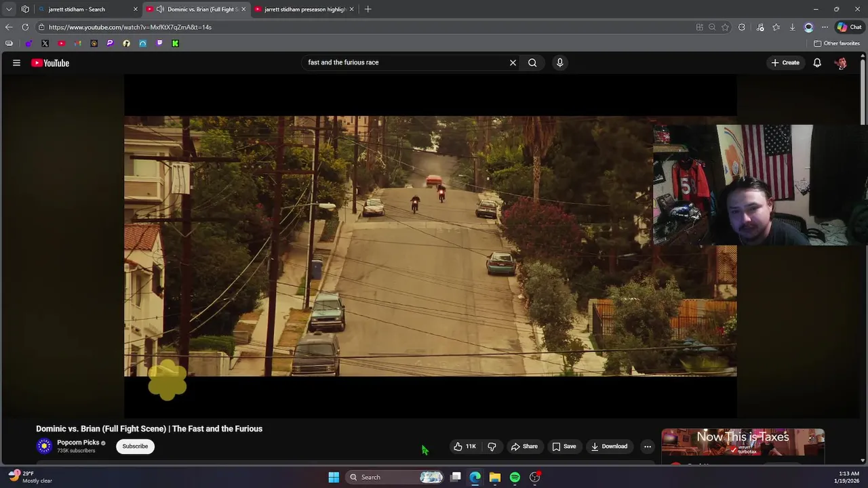Dislike the video with thumbs down
This screenshot has height=488, width=868.
click(492, 446)
